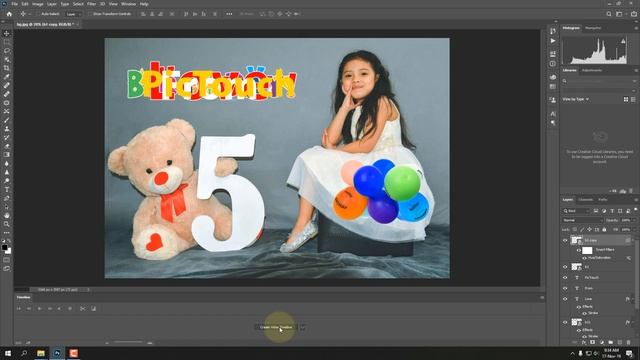Viewport: 640px width, 360px height.
Task: Toggle visibility of the Hue/Saturation filter
Action: tap(584, 258)
